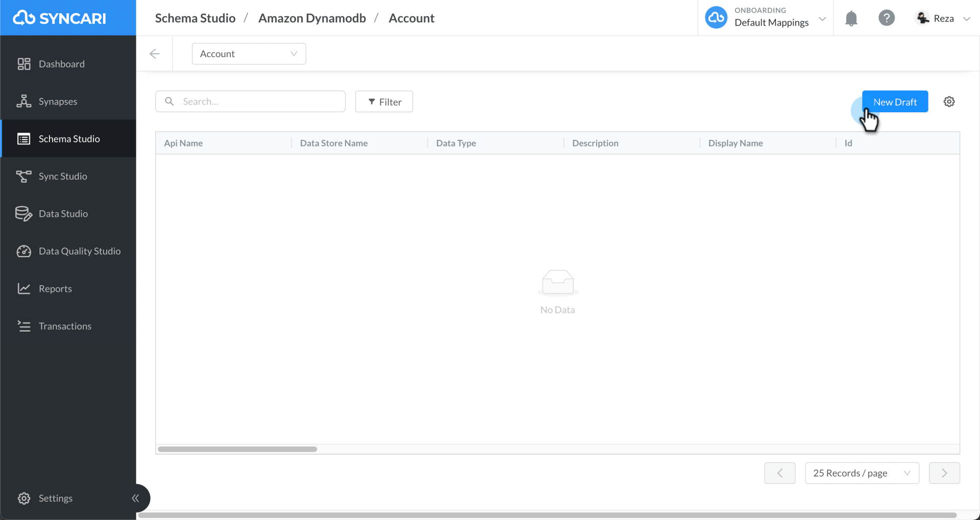Click the New Draft button
Image resolution: width=980 pixels, height=520 pixels.
tap(895, 102)
